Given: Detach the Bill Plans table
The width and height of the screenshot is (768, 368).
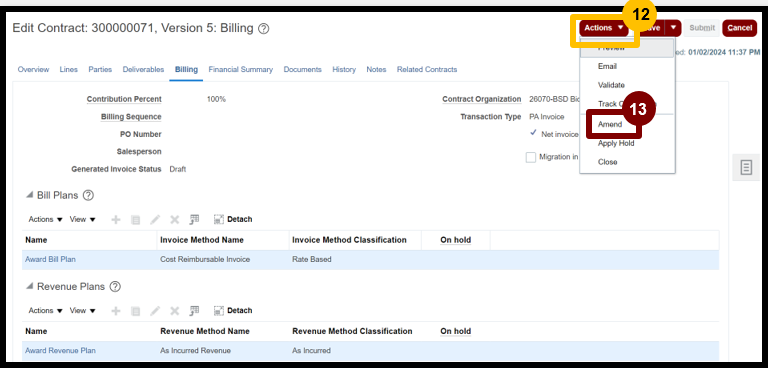Looking at the screenshot, I should pyautogui.click(x=233, y=220).
